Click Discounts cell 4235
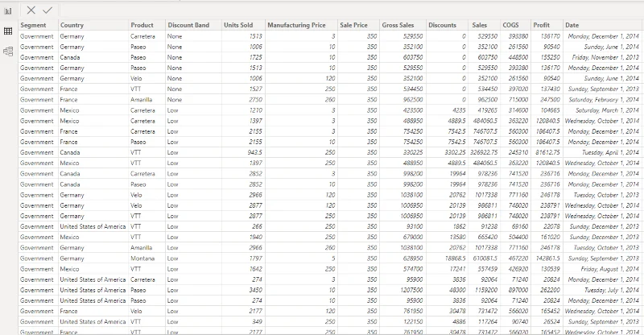The width and height of the screenshot is (644, 335). point(459,110)
